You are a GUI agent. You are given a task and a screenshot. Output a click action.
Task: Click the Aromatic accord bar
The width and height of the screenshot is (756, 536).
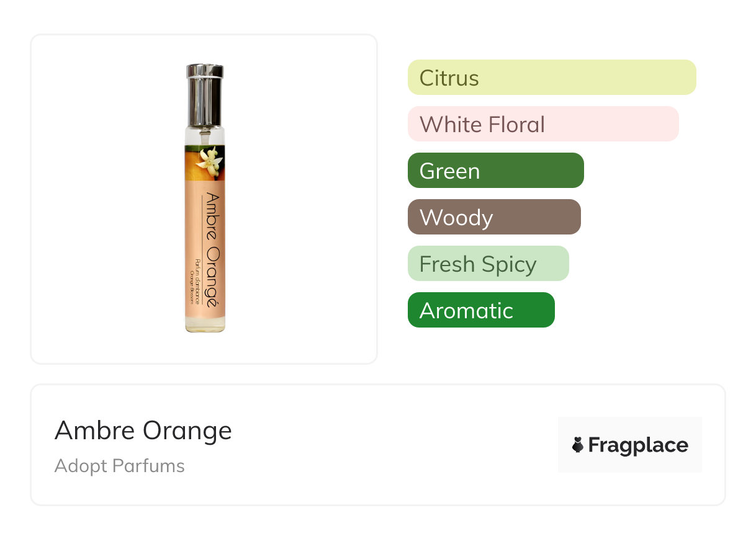point(481,310)
